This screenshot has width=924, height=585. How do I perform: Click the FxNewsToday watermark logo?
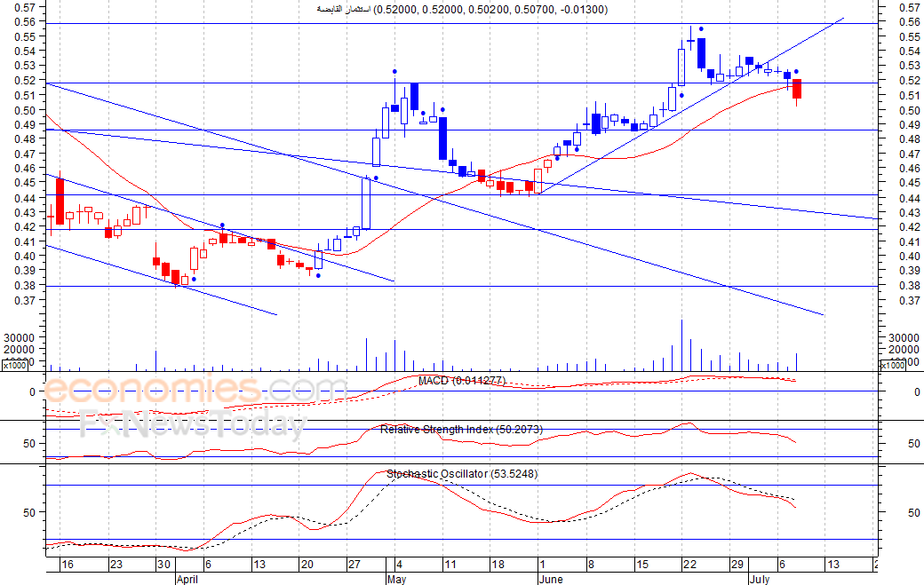click(193, 422)
